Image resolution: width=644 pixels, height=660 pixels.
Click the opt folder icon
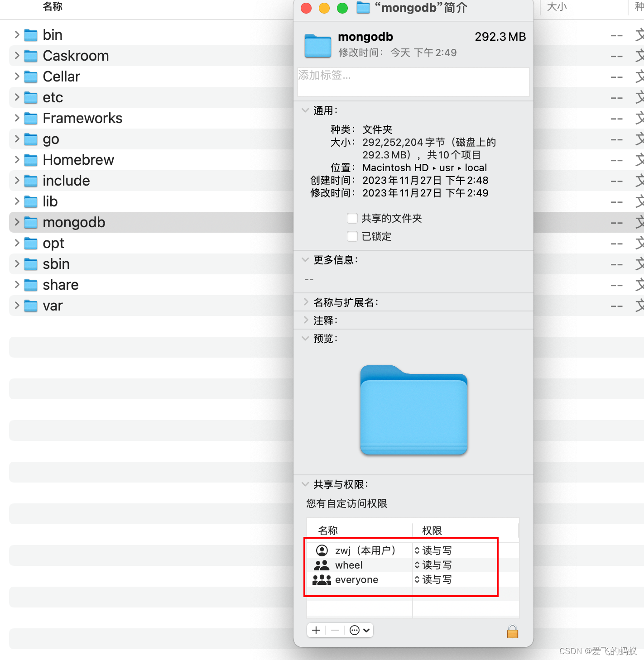pyautogui.click(x=31, y=243)
